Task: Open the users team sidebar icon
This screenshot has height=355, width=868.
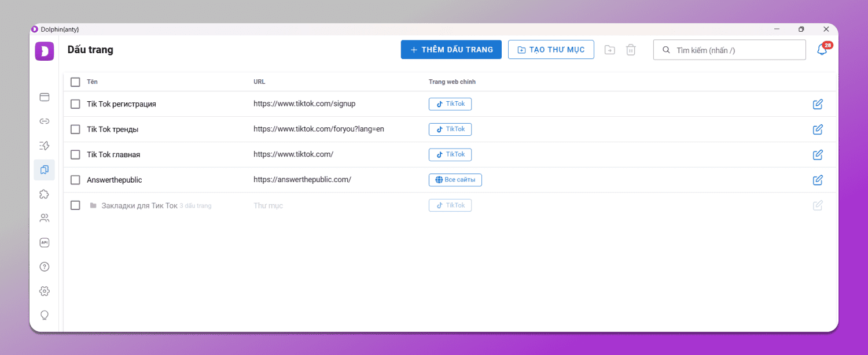Action: tap(45, 219)
